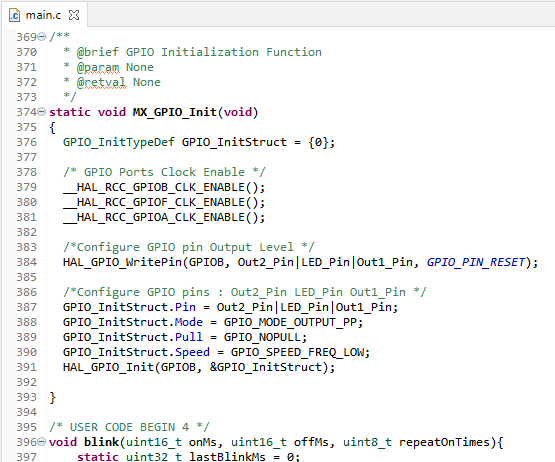
Task: Click the GPIO_PIN_RESET macro
Action: tap(476, 262)
